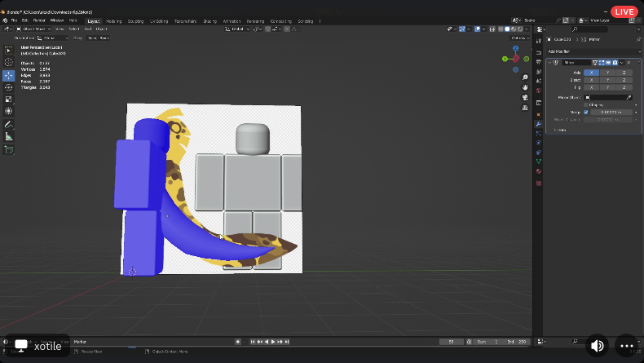This screenshot has width=644, height=363.
Task: Switch to the UV Editing workspace tab
Action: point(159,21)
